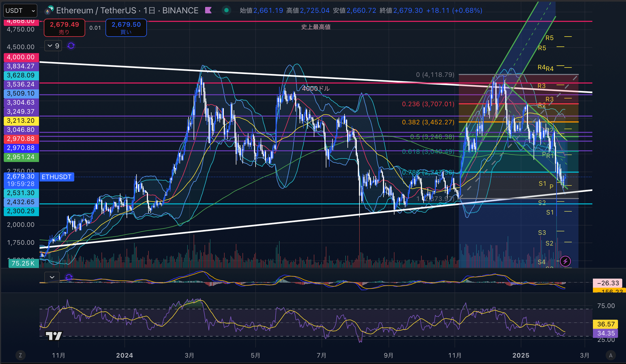Click the Ethereum/Tether symbol logo icon
The height and width of the screenshot is (364, 626).
point(49,10)
